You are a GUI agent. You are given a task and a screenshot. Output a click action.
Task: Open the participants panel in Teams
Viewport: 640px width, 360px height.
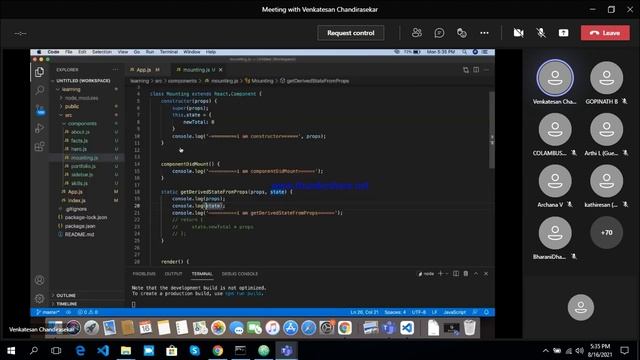[x=417, y=33]
